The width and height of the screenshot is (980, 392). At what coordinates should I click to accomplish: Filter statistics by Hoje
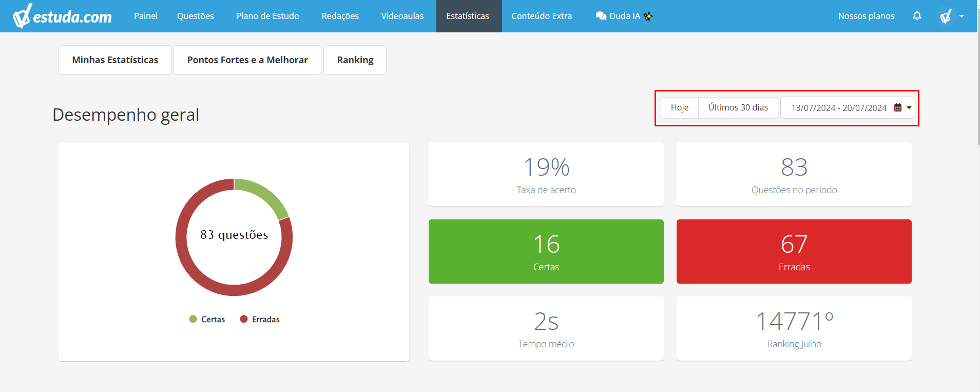(x=680, y=108)
